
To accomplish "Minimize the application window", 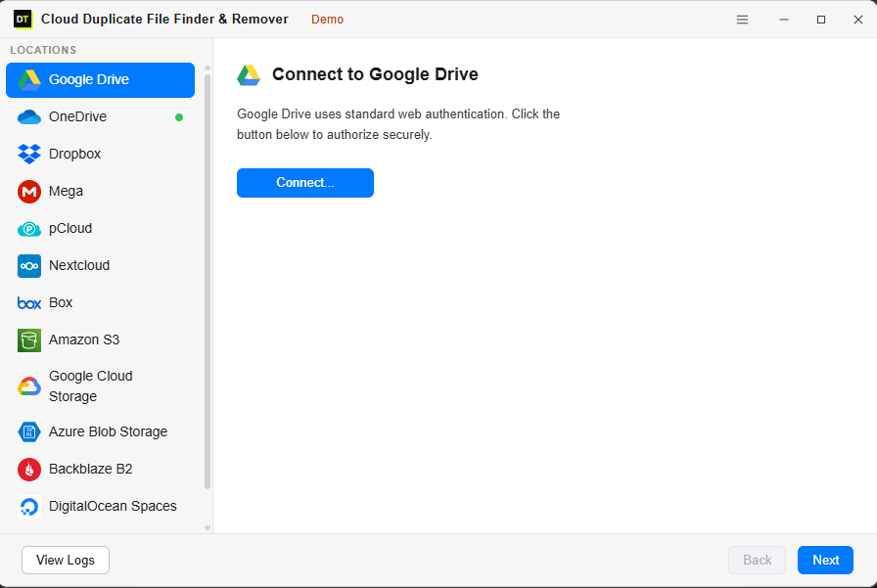I will coord(784,20).
